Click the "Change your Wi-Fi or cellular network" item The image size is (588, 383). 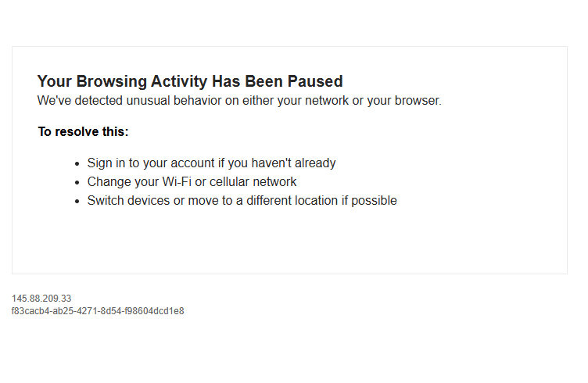(x=192, y=182)
